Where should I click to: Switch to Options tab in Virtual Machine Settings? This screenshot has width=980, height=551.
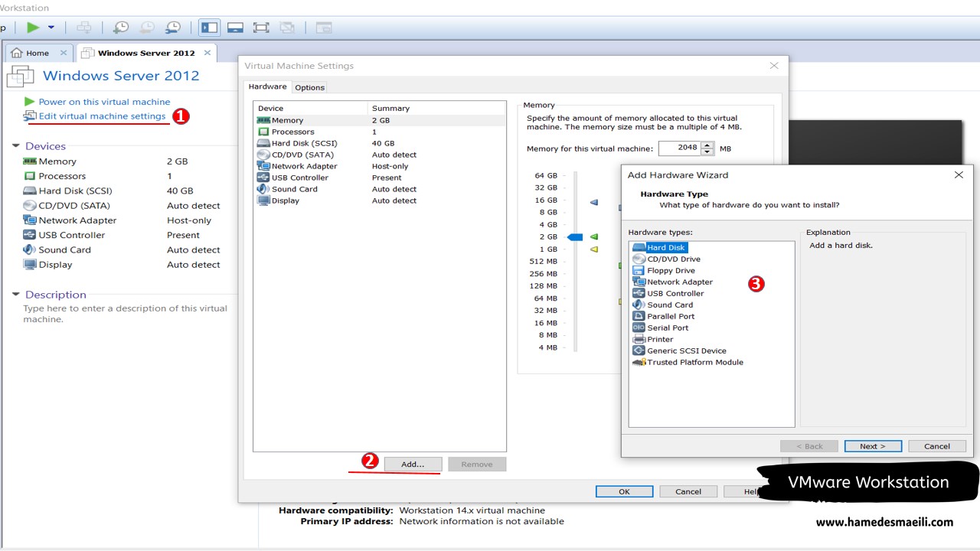[310, 87]
